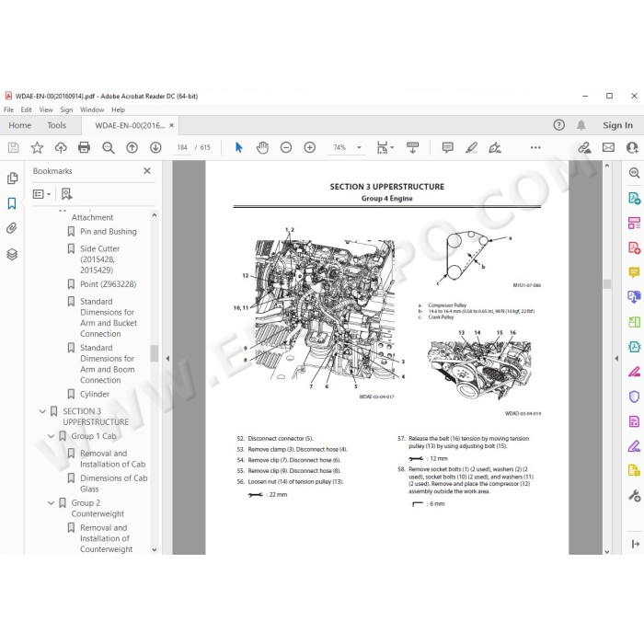Zoom in with the plus icon
644x644 pixels.
(x=310, y=147)
